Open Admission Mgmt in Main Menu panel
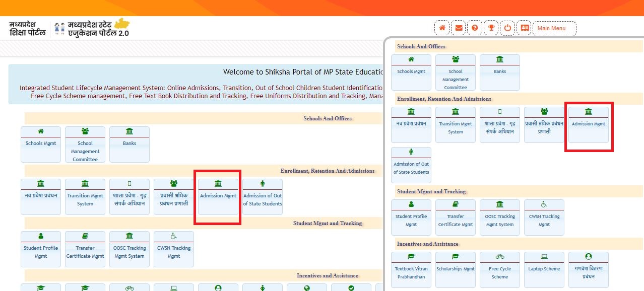644x291 pixels. (x=588, y=124)
